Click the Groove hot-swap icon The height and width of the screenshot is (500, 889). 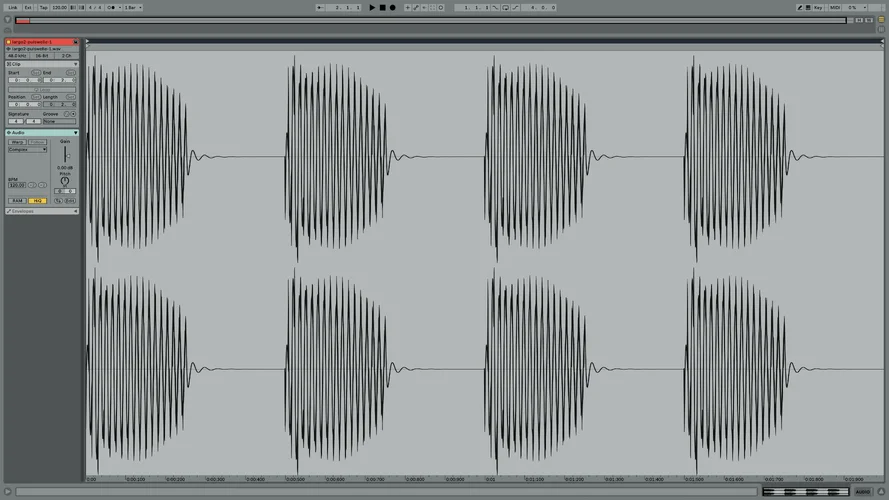pyautogui.click(x=66, y=114)
